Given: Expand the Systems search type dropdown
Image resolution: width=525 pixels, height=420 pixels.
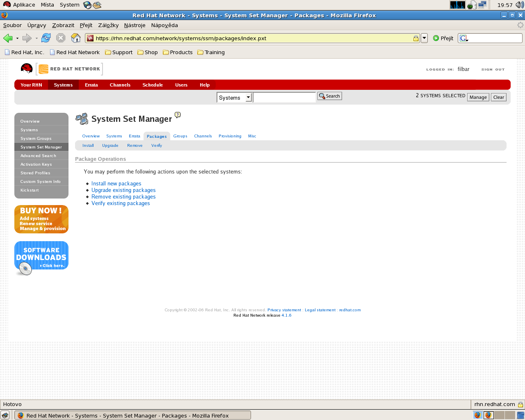Looking at the screenshot, I should 248,98.
